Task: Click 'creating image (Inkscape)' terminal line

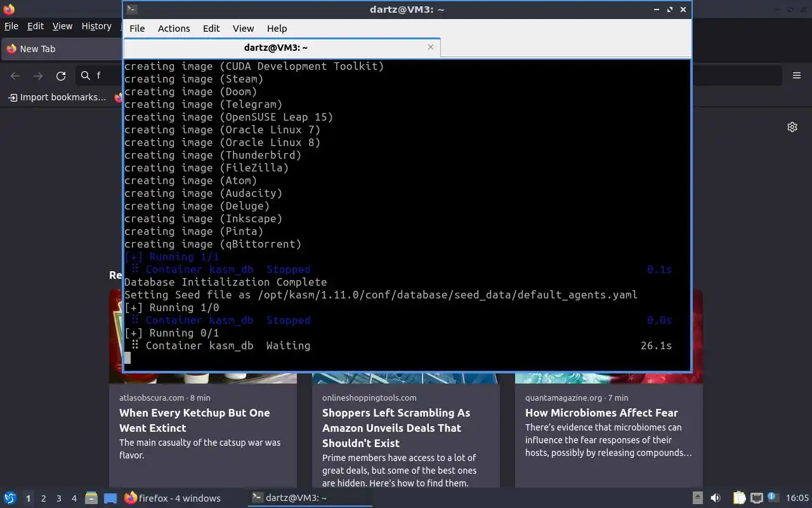Action: [x=204, y=218]
